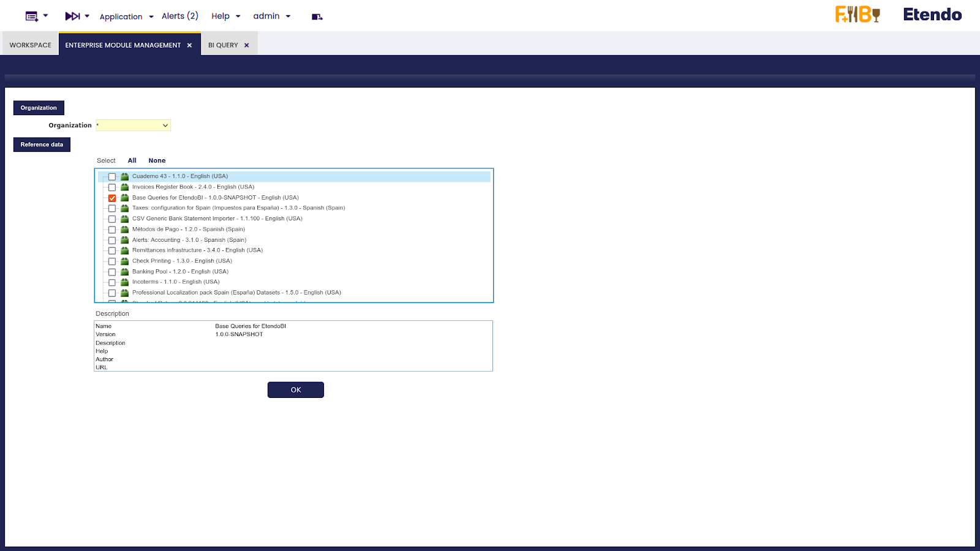Close the BI Query tab
Image resolution: width=980 pixels, height=551 pixels.
pos(247,45)
